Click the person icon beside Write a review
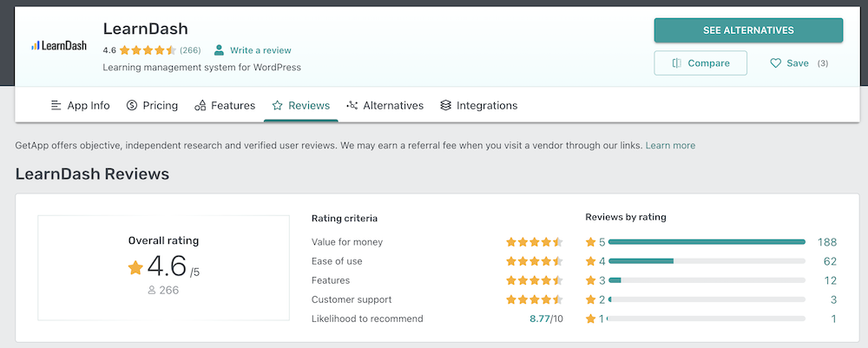The image size is (868, 348). [x=220, y=50]
